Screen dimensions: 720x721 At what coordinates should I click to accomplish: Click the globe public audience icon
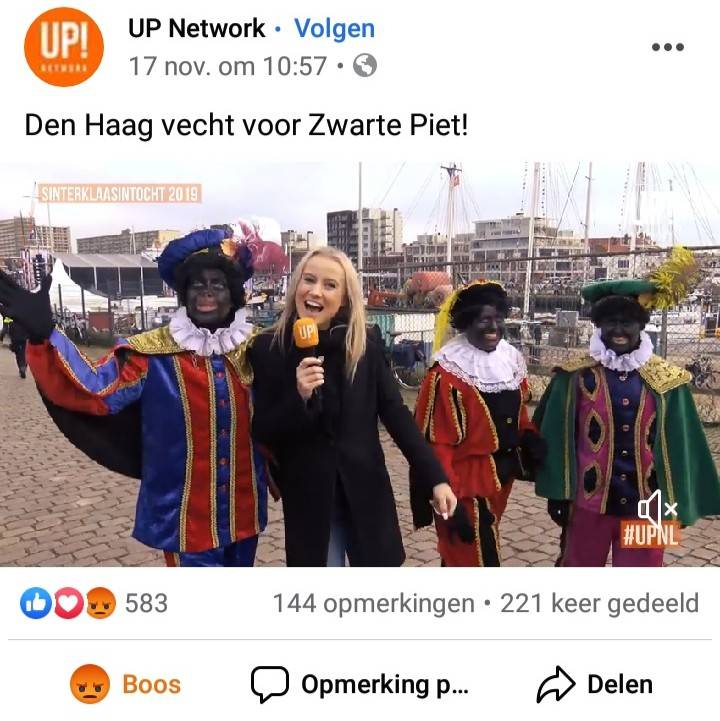point(365,65)
